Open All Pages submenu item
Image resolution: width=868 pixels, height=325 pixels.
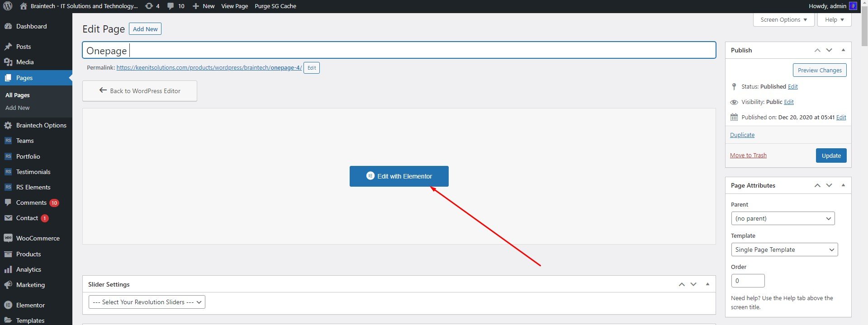[x=18, y=95]
